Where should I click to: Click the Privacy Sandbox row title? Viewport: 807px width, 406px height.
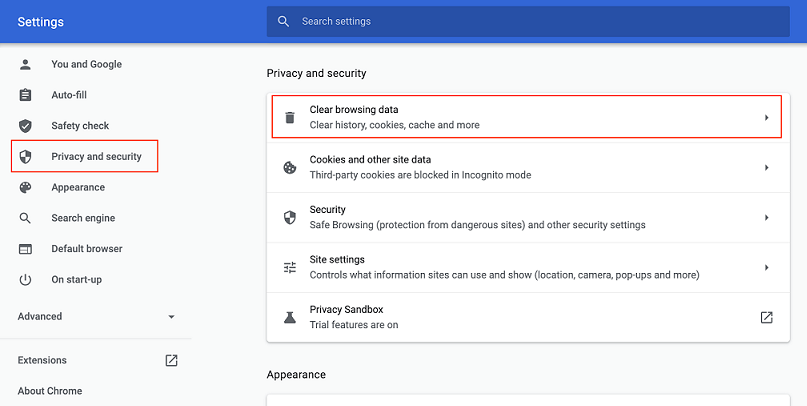coord(346,309)
